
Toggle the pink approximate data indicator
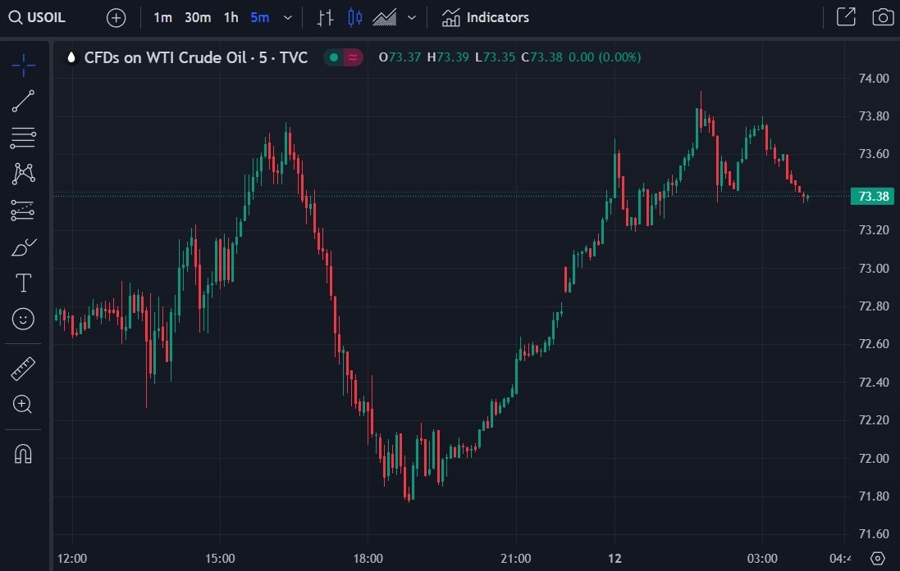[x=353, y=57]
